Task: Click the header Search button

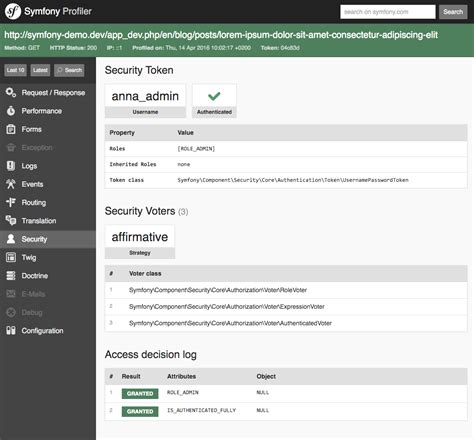Action: [x=453, y=12]
